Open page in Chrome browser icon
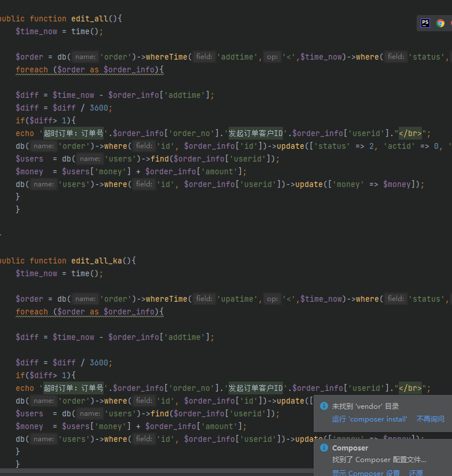This screenshot has width=452, height=476. [x=440, y=23]
